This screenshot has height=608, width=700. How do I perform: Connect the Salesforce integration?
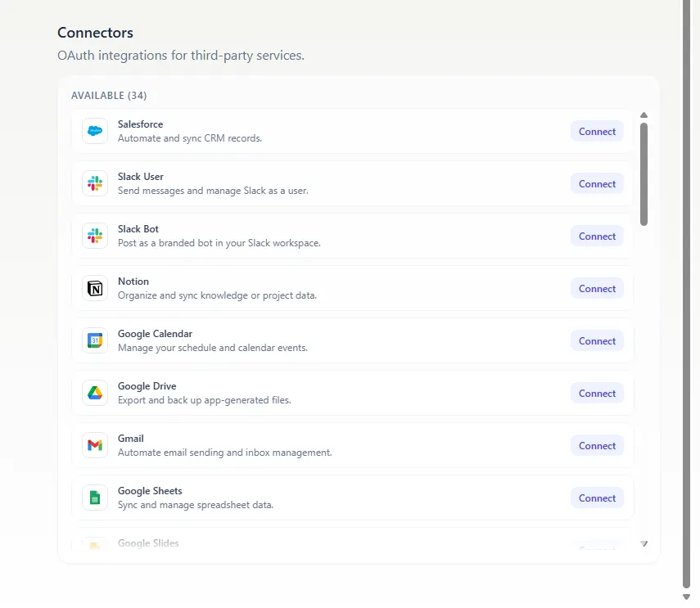(x=597, y=131)
